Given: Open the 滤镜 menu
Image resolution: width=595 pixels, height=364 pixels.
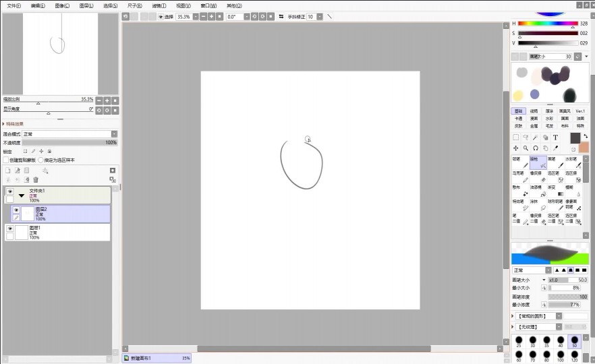Looking at the screenshot, I should tap(159, 5).
